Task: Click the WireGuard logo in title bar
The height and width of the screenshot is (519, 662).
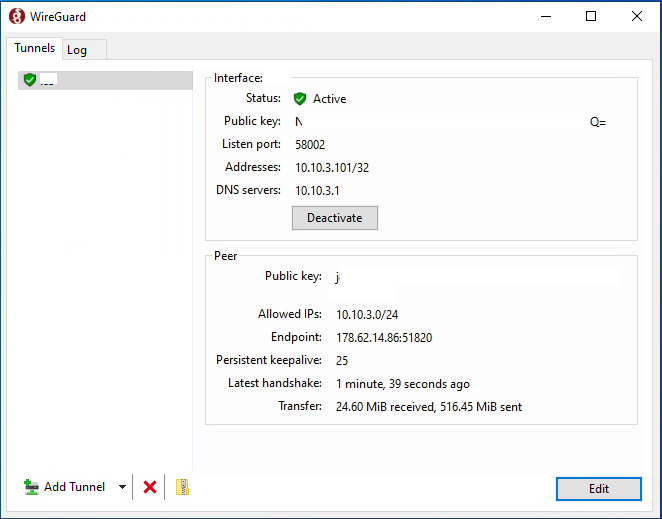Action: tap(17, 16)
